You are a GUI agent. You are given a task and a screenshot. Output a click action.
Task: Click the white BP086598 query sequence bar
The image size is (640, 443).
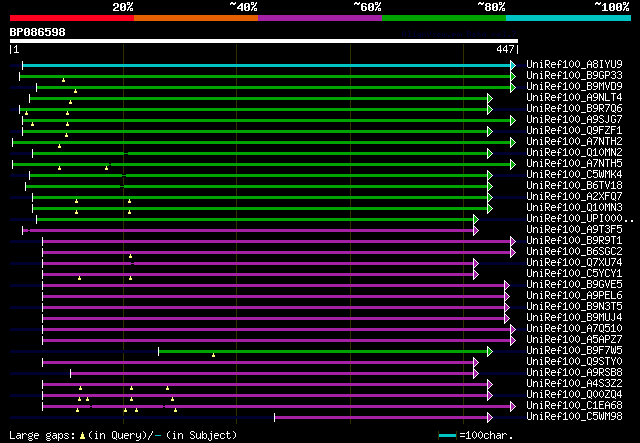(x=263, y=41)
